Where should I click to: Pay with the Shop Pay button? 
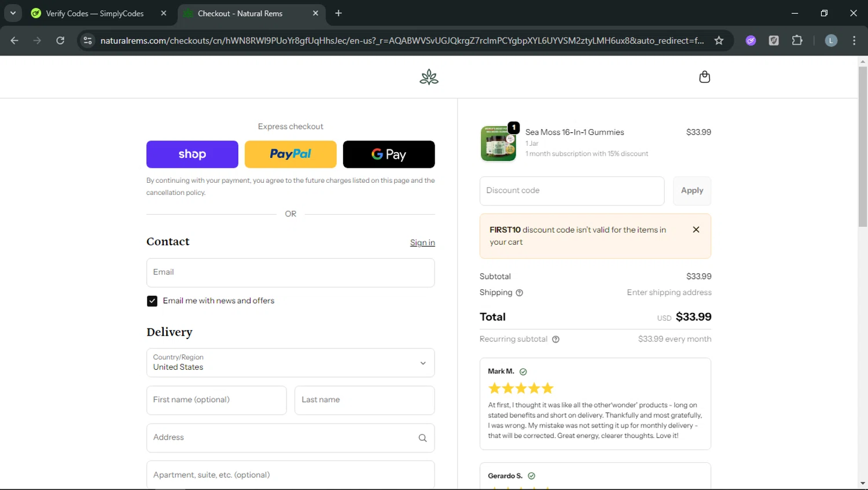point(192,154)
